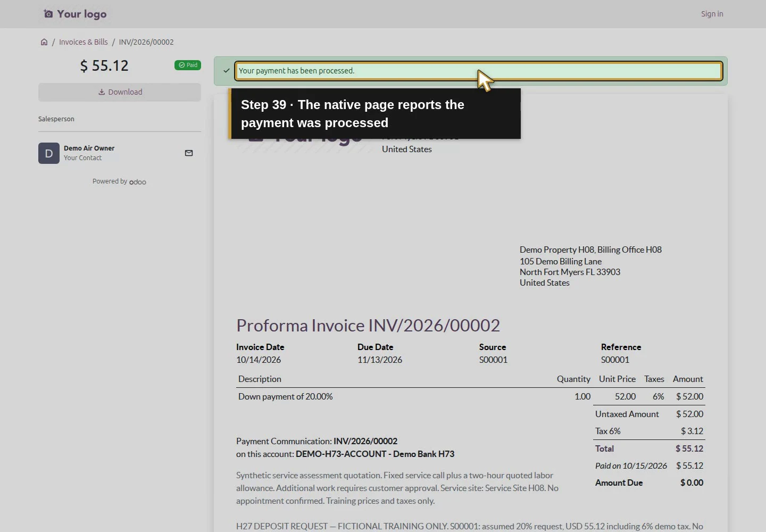This screenshot has width=766, height=532.
Task: Click the Odoo logo in Powered by
Action: coord(138,182)
